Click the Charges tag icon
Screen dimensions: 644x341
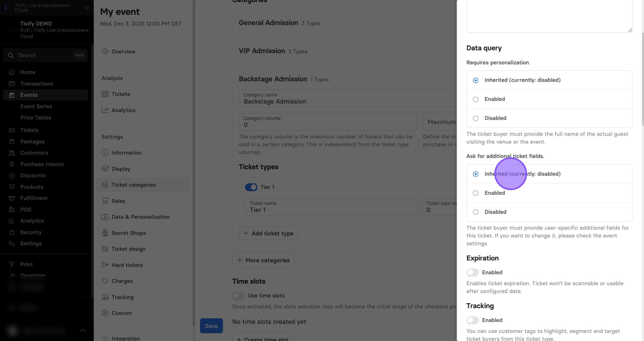pyautogui.click(x=105, y=281)
